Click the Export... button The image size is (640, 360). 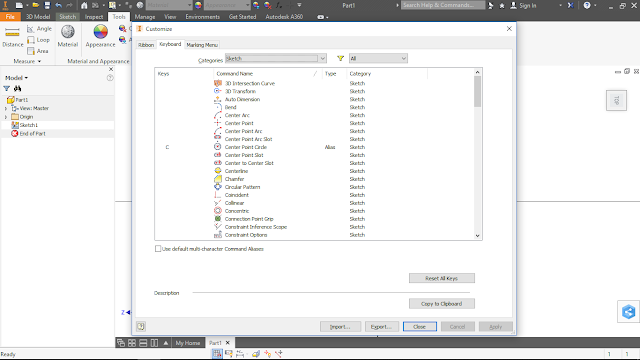coord(381,327)
